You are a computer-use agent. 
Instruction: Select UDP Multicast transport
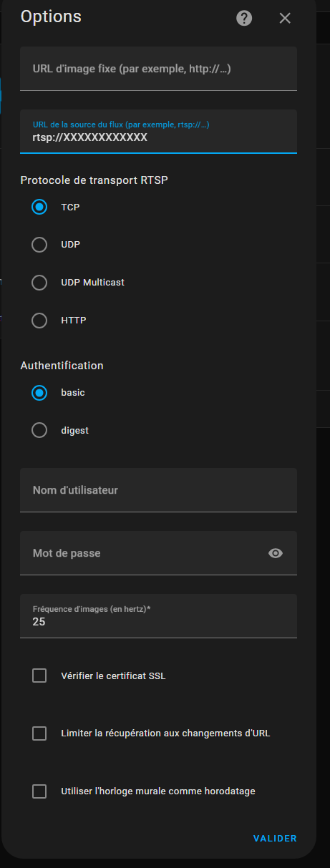pos(39,283)
